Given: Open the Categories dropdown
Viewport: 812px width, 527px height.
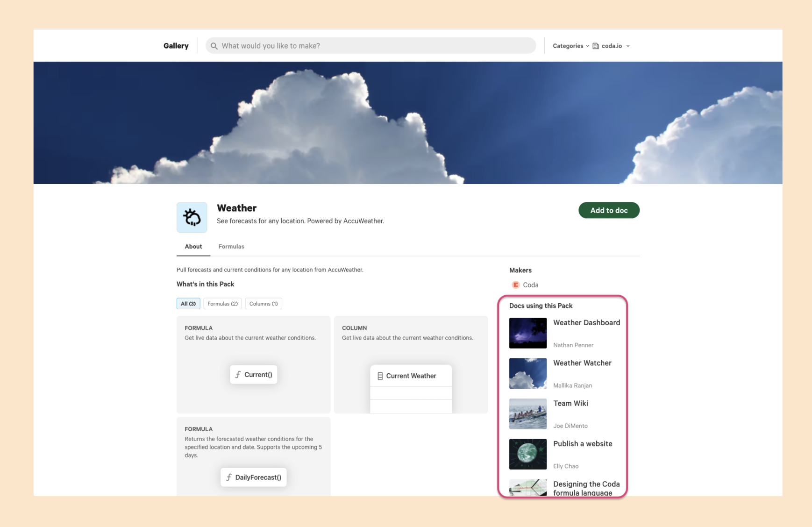Looking at the screenshot, I should (x=571, y=46).
